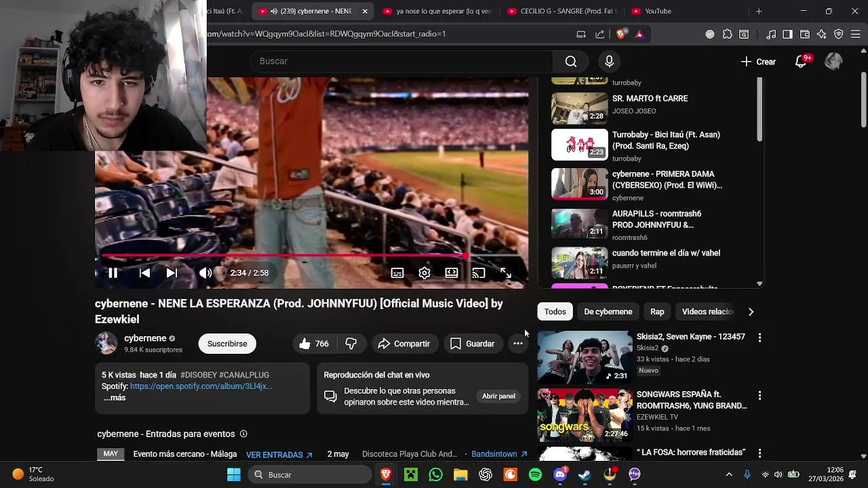Play cuando termine el día playlist item

point(651,263)
